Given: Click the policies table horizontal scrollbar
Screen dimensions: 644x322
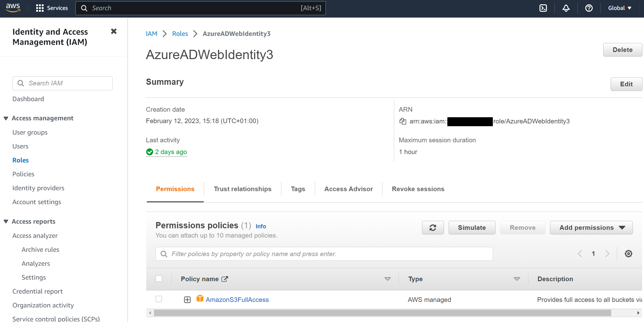Looking at the screenshot, I should coord(382,313).
